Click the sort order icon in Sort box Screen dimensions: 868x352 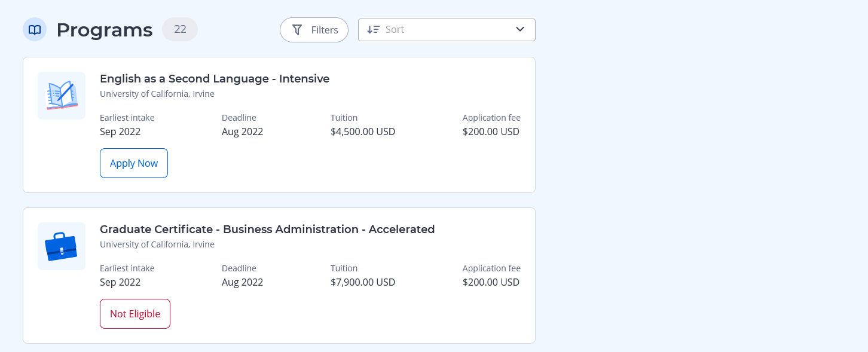tap(373, 29)
